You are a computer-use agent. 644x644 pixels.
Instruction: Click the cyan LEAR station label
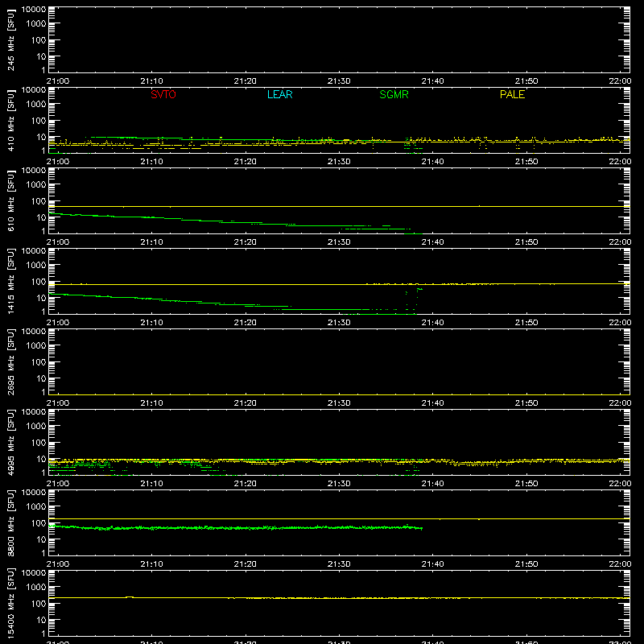coord(279,94)
